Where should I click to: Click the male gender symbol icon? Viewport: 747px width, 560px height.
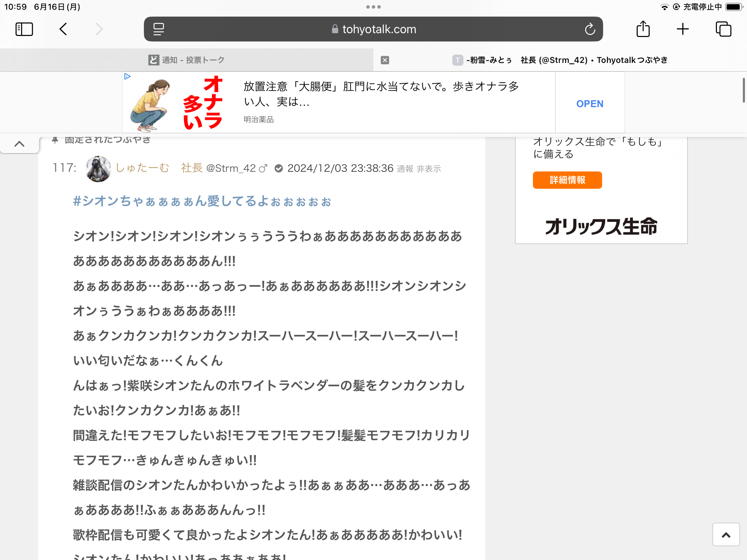pos(263,168)
